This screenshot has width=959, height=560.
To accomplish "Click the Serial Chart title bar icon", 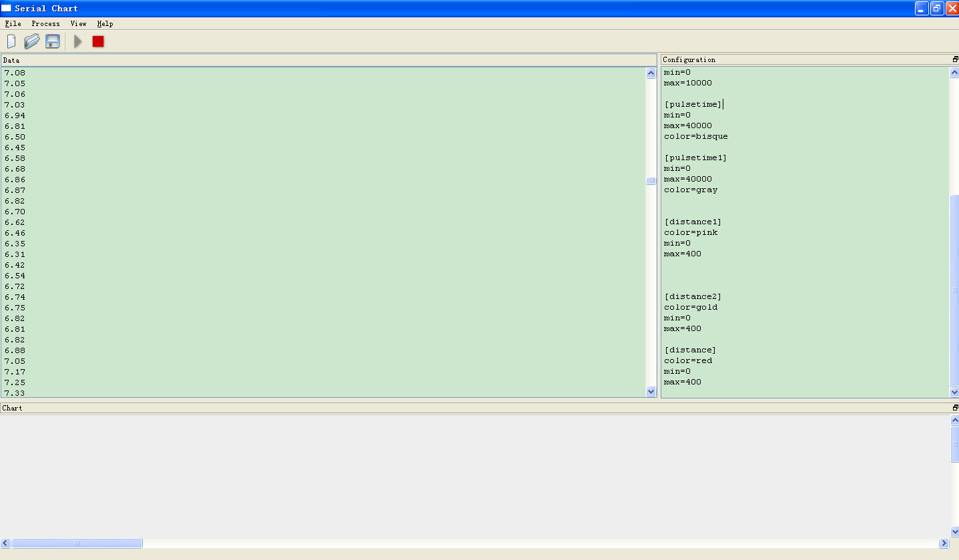I will pyautogui.click(x=7, y=8).
